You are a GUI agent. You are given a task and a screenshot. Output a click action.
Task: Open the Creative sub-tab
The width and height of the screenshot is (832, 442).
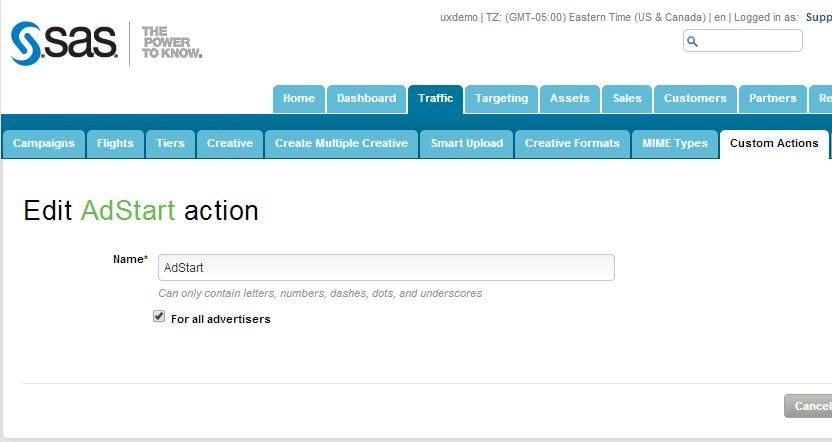tap(229, 144)
